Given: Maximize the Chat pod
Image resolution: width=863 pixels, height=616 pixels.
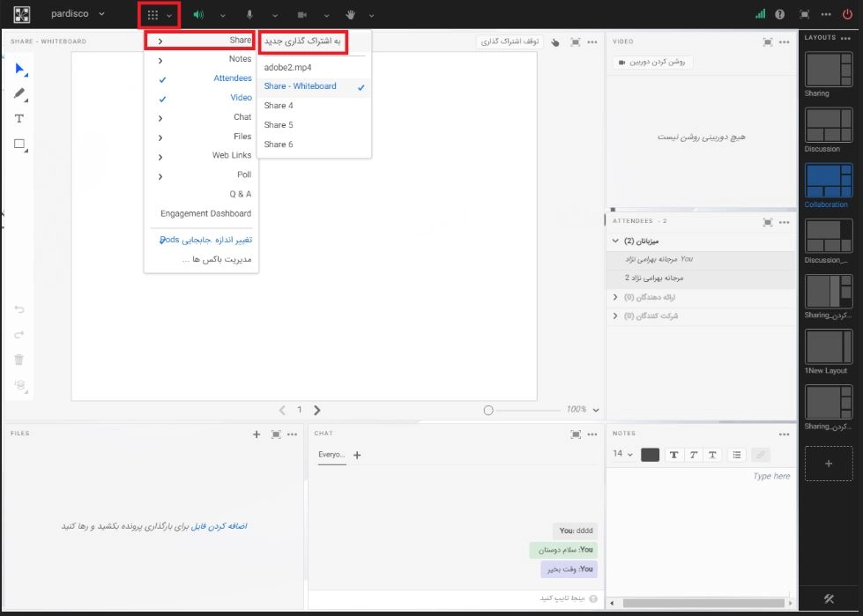Looking at the screenshot, I should [x=576, y=434].
